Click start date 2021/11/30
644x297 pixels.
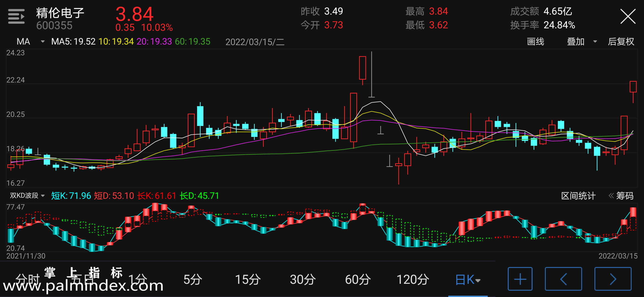(26, 256)
